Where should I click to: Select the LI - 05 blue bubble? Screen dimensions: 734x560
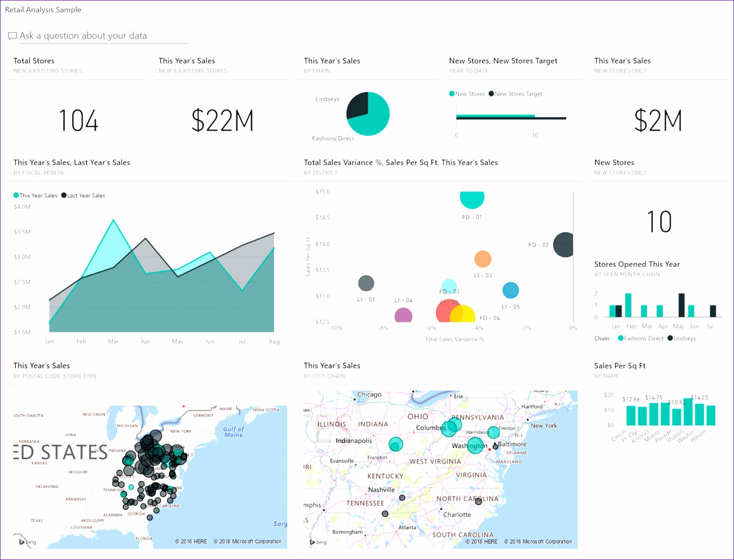pos(511,290)
